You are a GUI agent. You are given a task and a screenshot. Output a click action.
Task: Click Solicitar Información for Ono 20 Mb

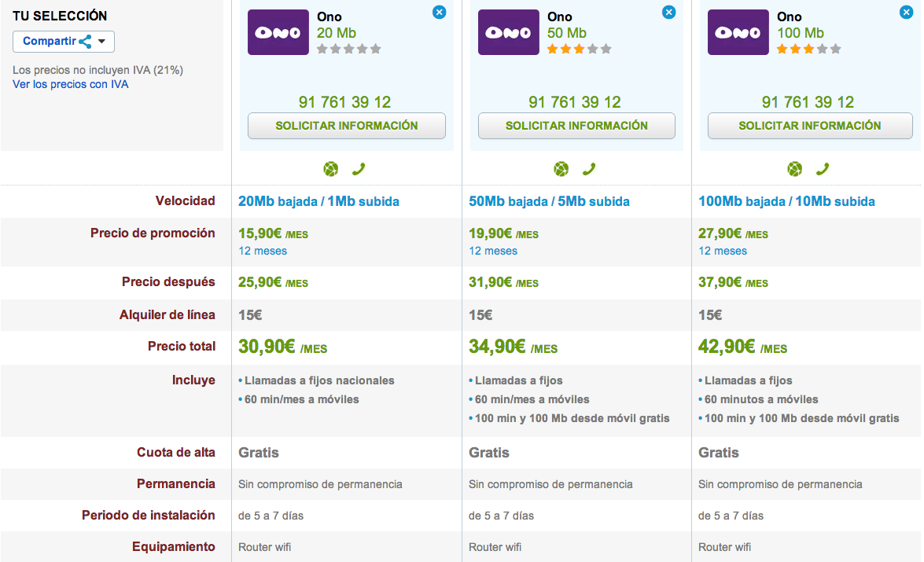pos(347,126)
